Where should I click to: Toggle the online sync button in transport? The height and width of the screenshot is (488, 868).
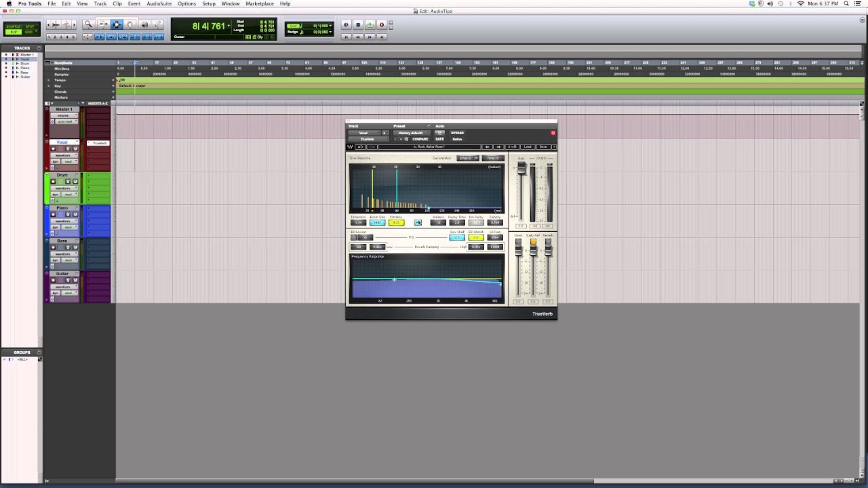coord(347,25)
